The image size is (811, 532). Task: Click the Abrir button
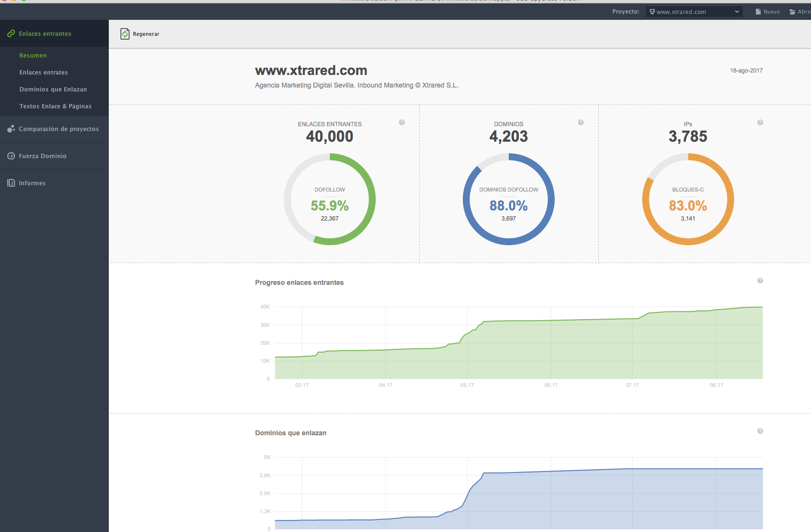(x=800, y=12)
